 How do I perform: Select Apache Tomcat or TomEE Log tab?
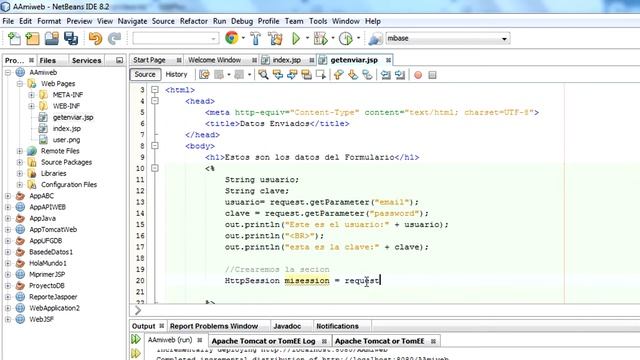[263, 341]
